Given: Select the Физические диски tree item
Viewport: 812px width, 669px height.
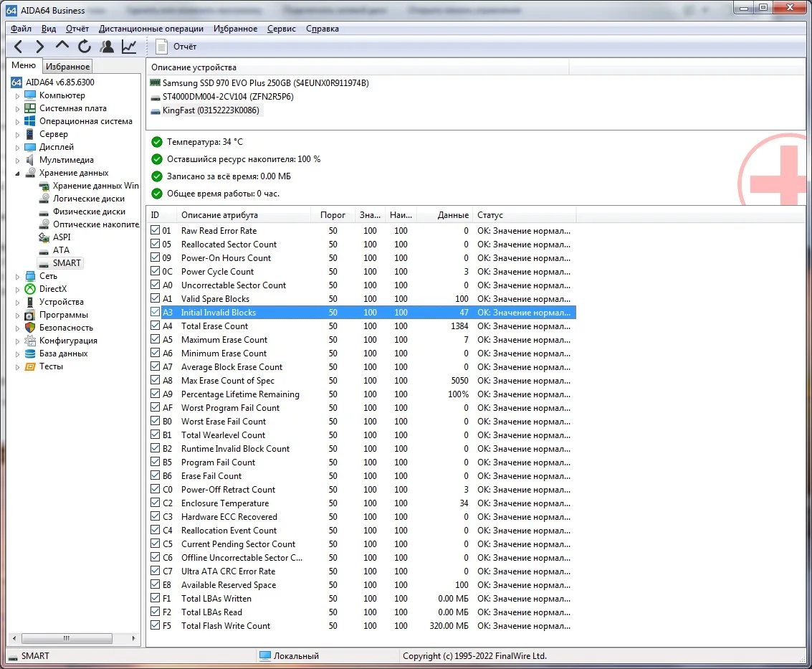Looking at the screenshot, I should point(89,212).
